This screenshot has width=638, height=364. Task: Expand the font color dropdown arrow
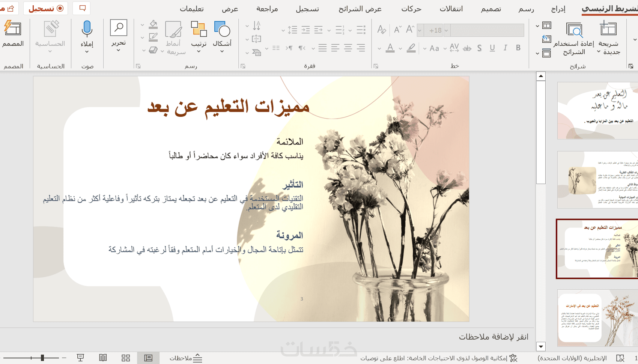pyautogui.click(x=379, y=48)
